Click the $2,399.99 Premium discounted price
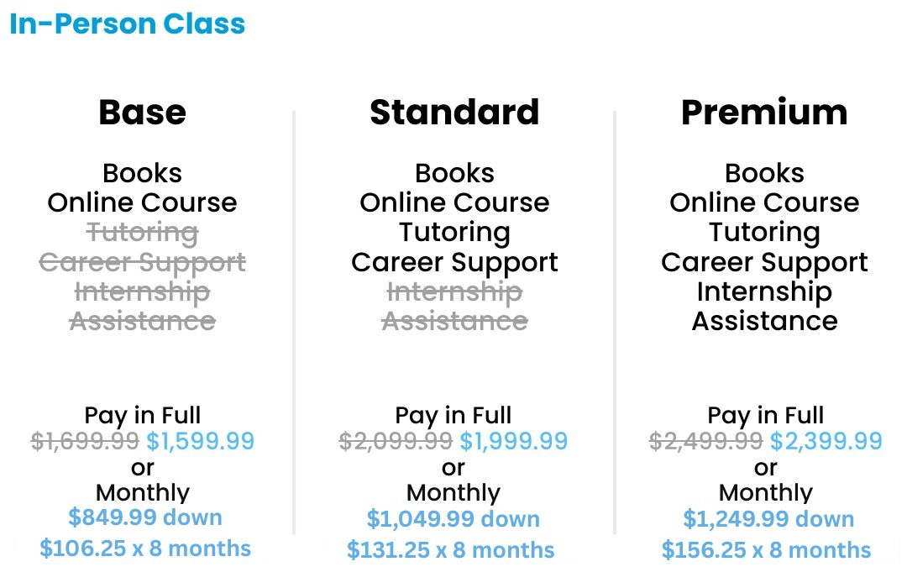This screenshot has height=588, width=907. pos(826,441)
